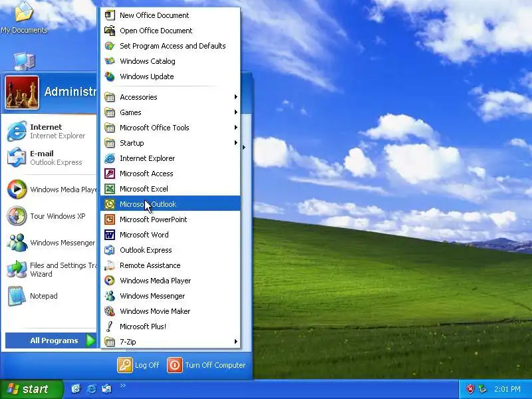Viewport: 532px width, 399px height.
Task: Click Remote Assistance icon
Action: tap(110, 265)
